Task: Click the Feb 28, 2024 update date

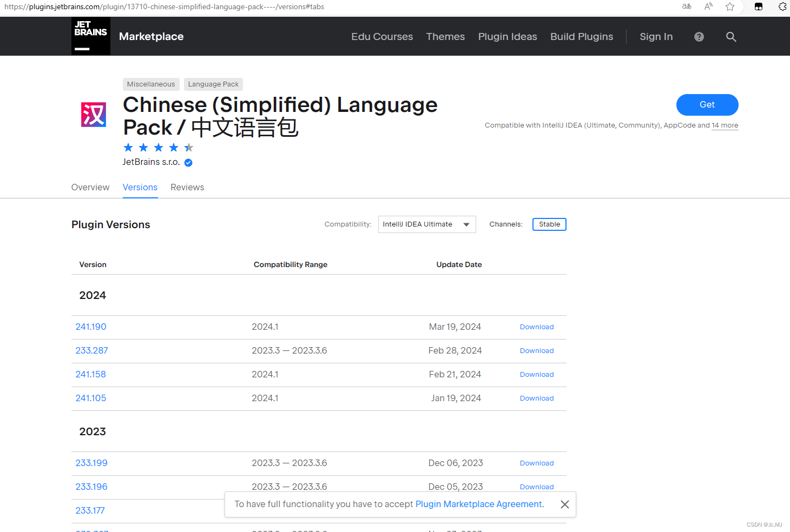Action: pos(455,351)
